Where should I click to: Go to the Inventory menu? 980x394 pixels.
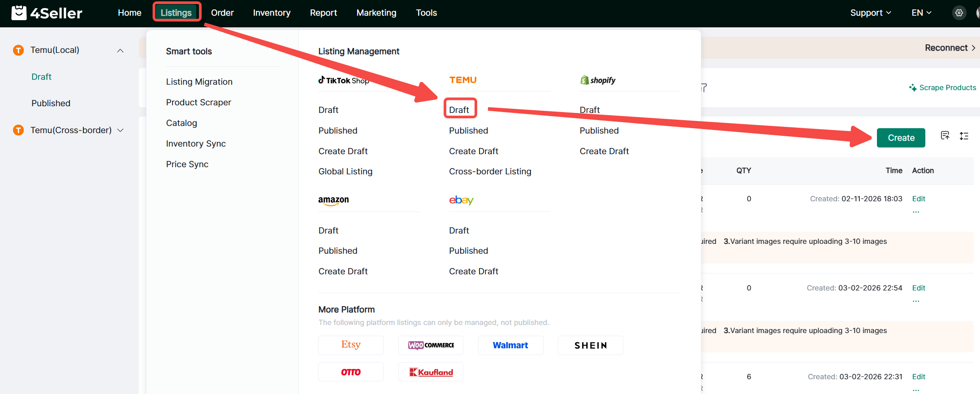tap(272, 13)
